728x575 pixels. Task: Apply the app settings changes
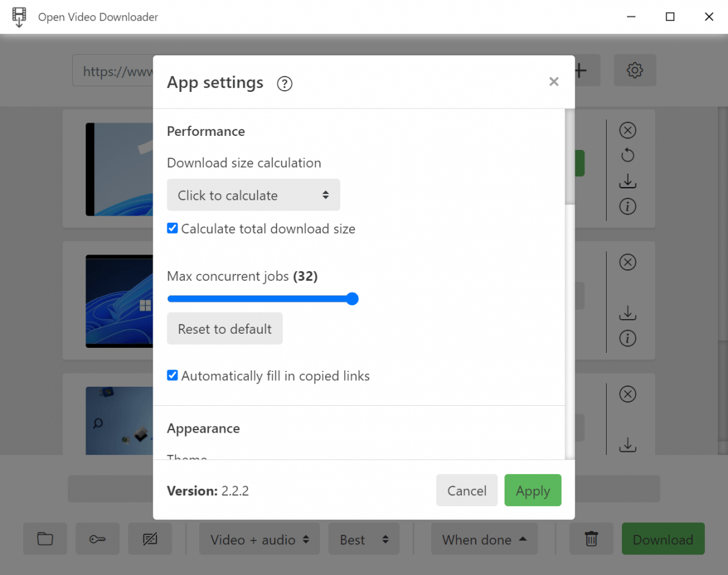tap(533, 490)
